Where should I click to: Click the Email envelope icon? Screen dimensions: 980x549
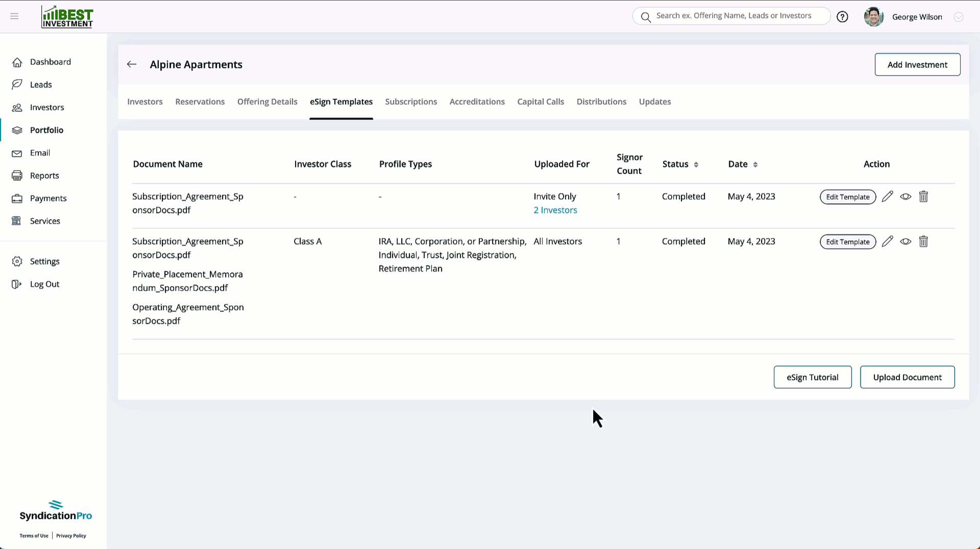click(x=17, y=153)
